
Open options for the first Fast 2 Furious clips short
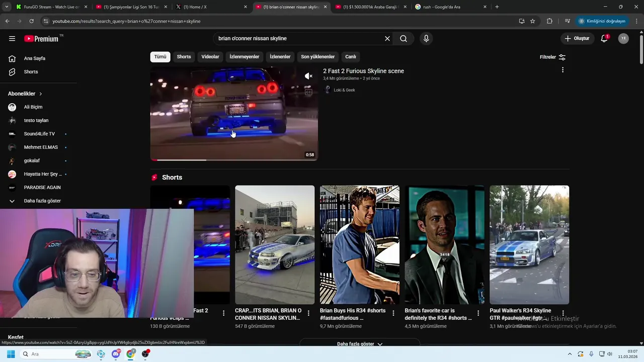(224, 313)
